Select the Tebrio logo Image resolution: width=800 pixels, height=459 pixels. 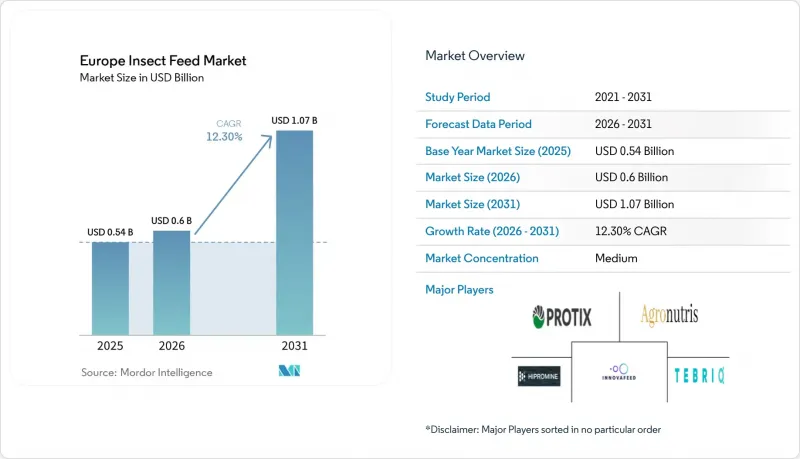[699, 376]
